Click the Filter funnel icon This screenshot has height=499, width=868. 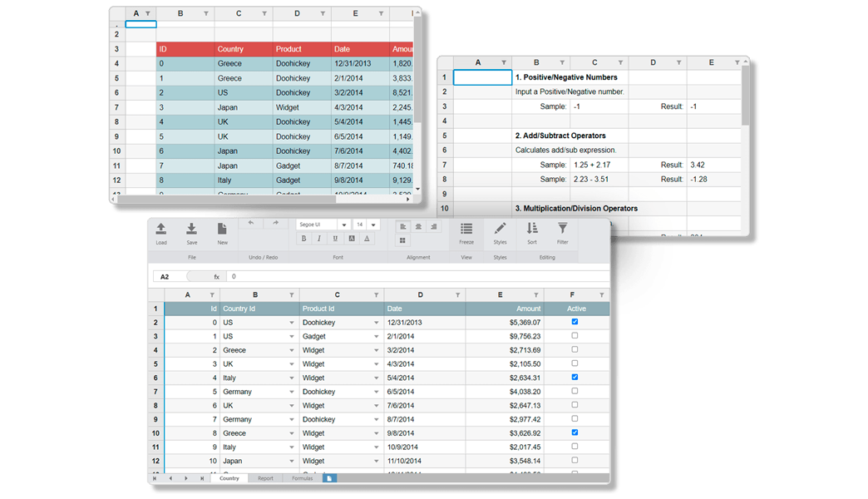[562, 229]
